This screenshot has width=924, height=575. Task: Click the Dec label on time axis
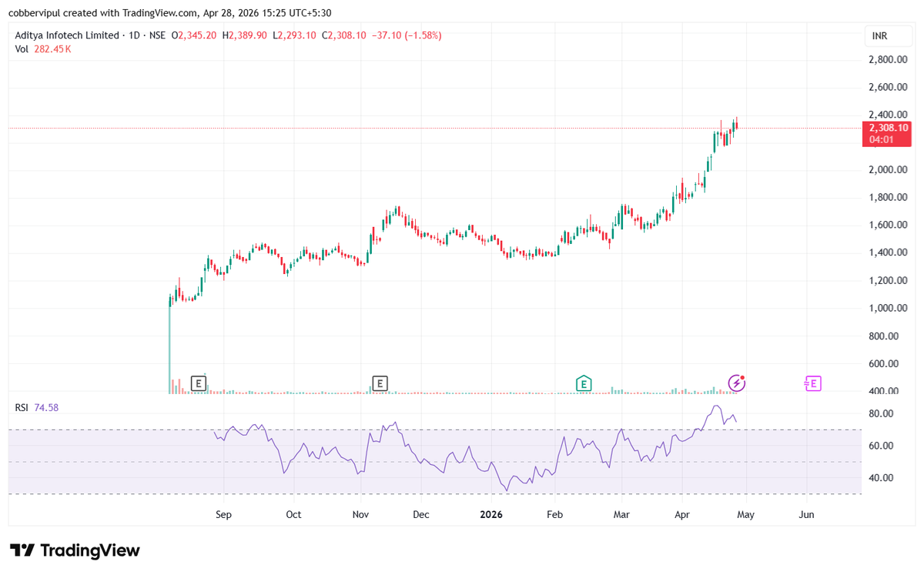(420, 514)
